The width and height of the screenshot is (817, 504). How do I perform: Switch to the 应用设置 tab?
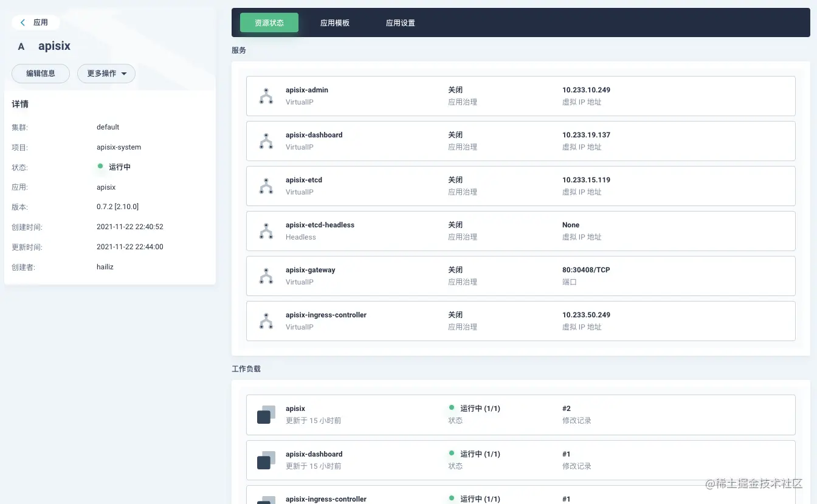(x=401, y=22)
